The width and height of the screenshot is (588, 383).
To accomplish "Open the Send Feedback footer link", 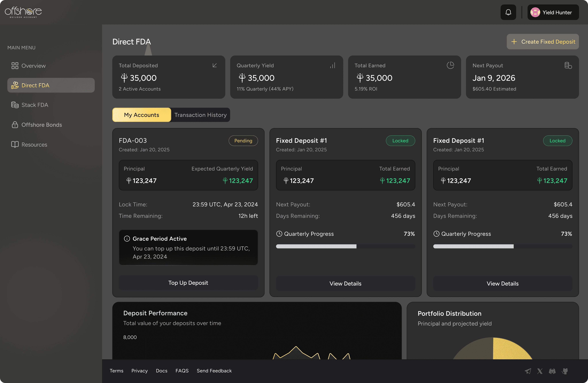I will pyautogui.click(x=214, y=371).
